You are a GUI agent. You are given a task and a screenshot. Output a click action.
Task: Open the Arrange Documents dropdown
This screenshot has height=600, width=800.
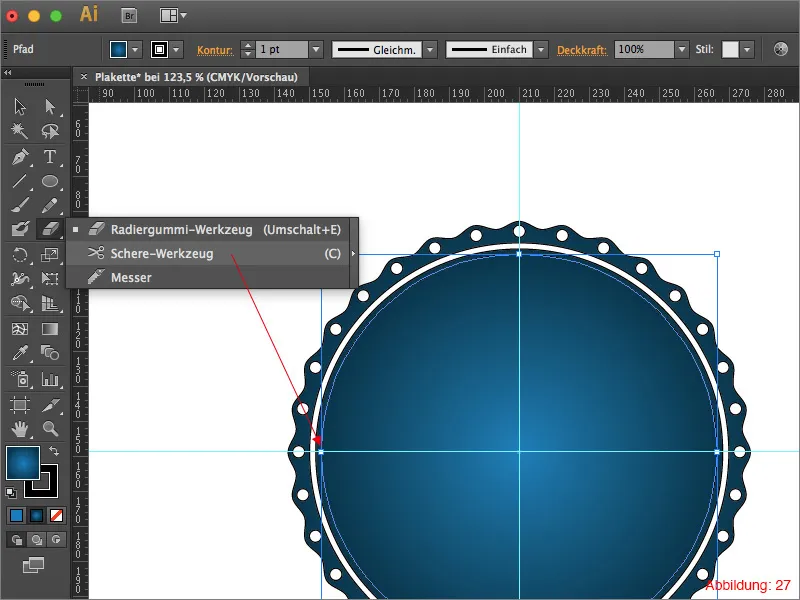[173, 15]
